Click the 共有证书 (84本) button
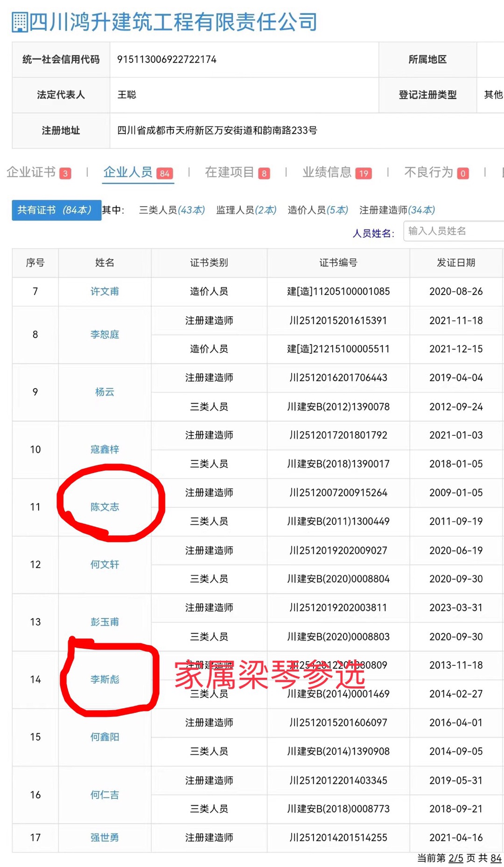The height and width of the screenshot is (867, 504). (56, 210)
